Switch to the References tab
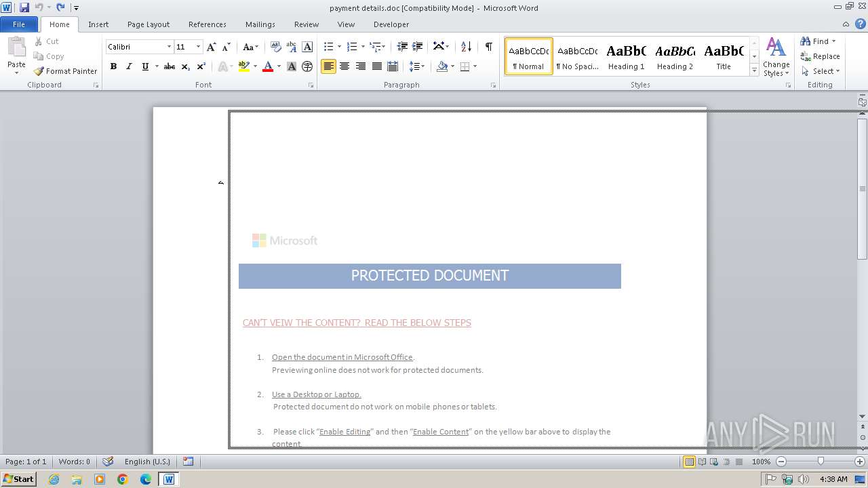868x488 pixels. coord(208,24)
